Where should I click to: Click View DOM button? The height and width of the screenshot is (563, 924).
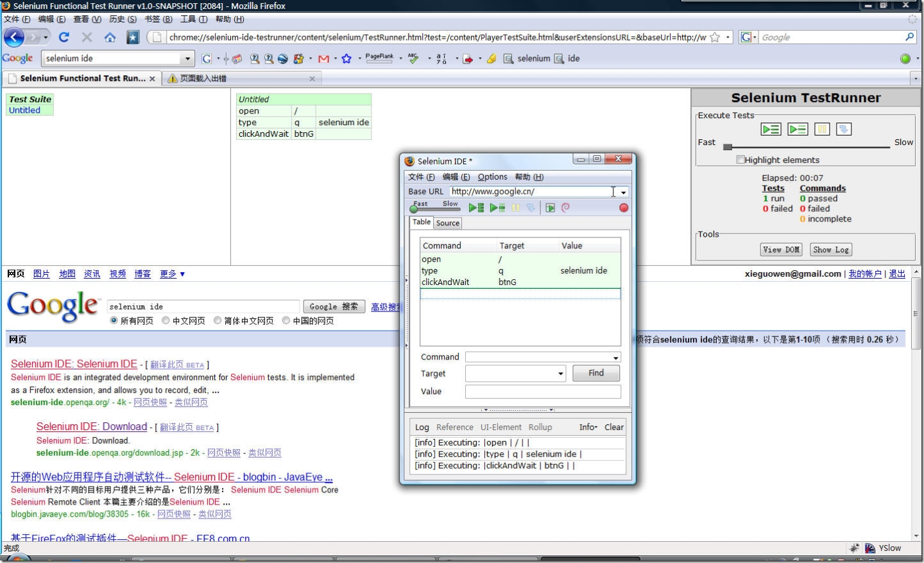pyautogui.click(x=781, y=250)
